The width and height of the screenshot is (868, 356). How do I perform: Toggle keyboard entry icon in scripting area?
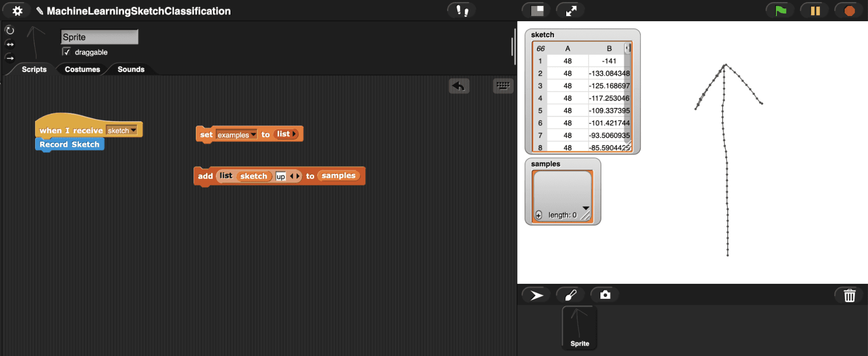coord(503,86)
